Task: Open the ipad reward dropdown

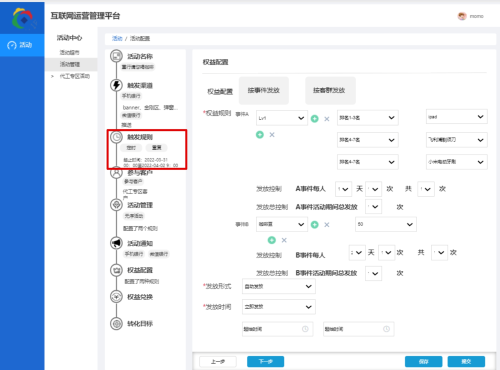Action: pos(457,117)
